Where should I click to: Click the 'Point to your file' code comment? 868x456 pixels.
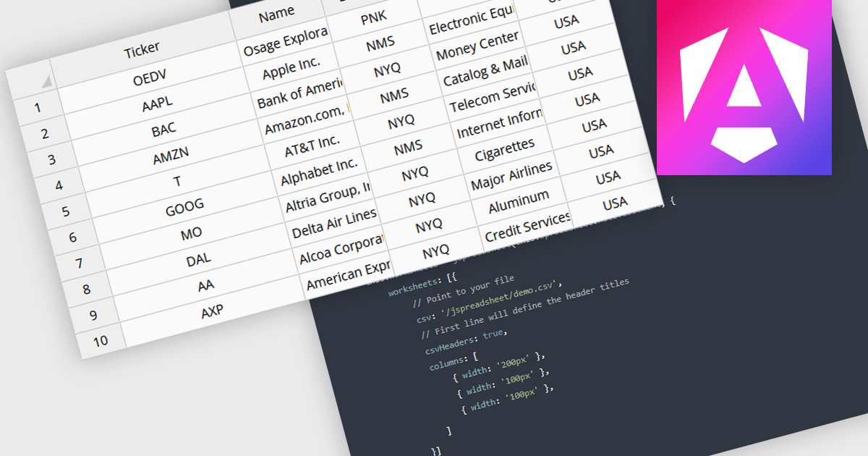[x=463, y=290]
